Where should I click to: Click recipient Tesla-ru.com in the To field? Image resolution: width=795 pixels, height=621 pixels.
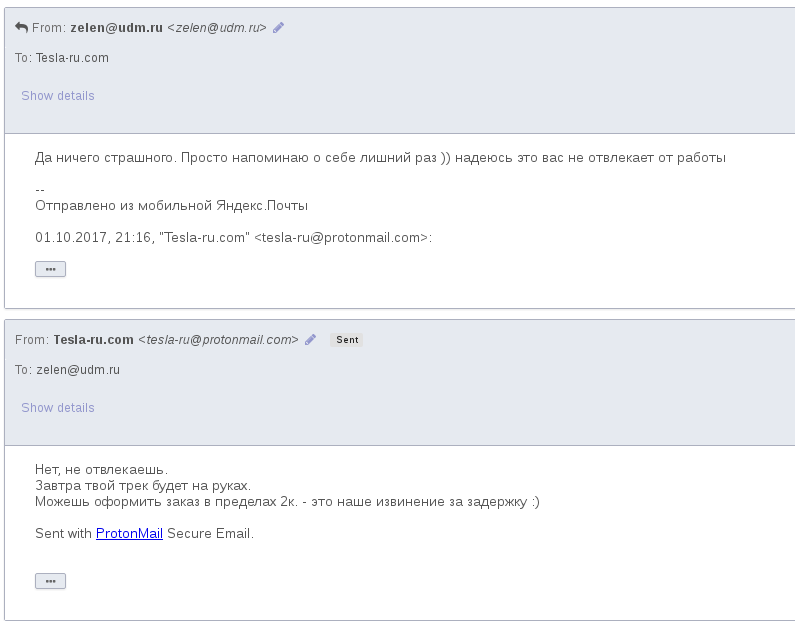[x=72, y=58]
